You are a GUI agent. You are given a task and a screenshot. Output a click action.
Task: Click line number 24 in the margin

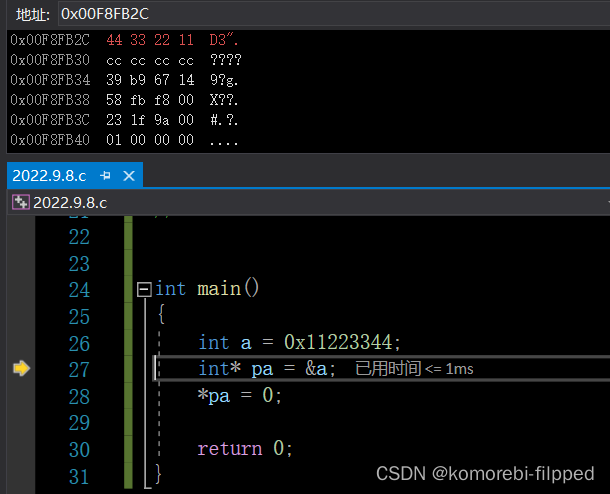(x=79, y=290)
